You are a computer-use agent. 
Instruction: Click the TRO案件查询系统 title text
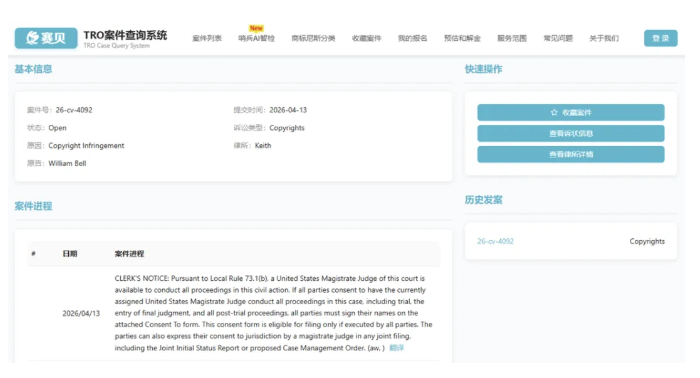coord(125,35)
